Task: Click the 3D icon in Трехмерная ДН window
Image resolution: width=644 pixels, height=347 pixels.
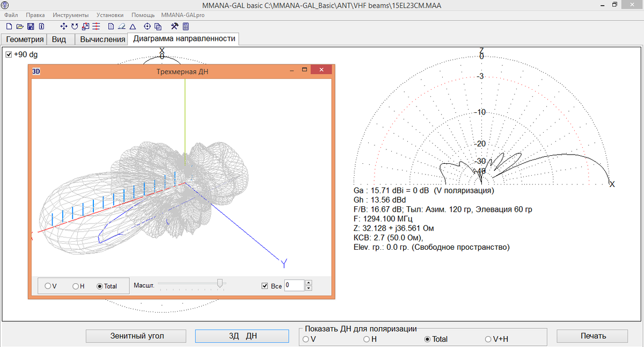Action: (36, 71)
